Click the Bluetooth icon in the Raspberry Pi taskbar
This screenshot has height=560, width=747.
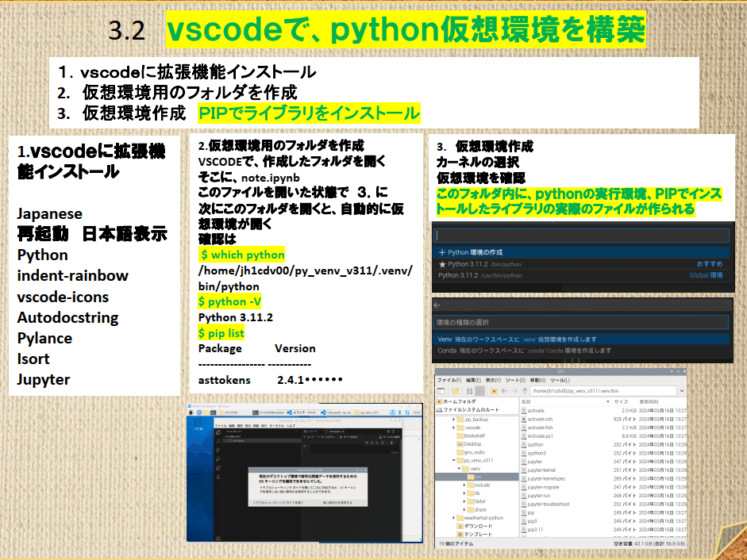[400, 412]
